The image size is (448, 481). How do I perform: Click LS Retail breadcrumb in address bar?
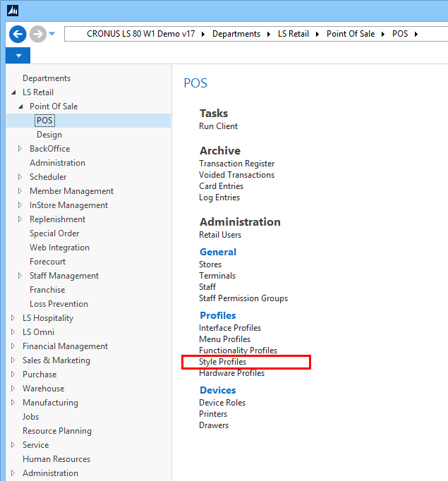coord(293,34)
